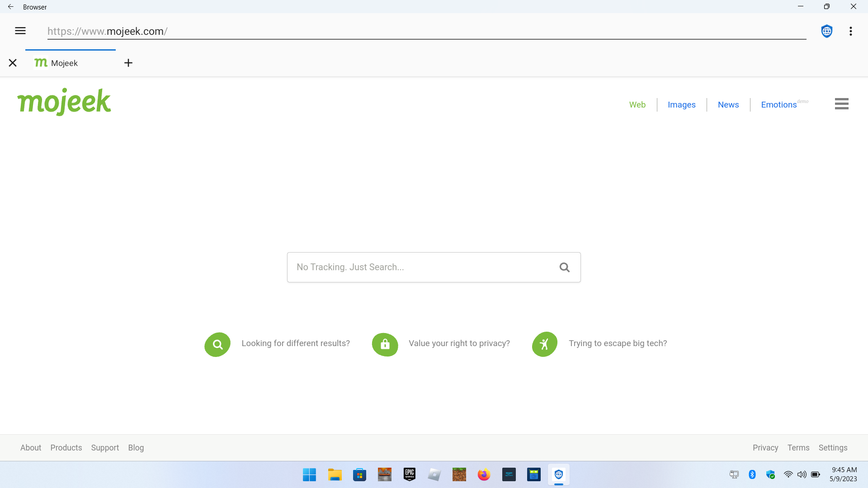Open Bluetooth tray icon
This screenshot has width=868, height=488.
pyautogui.click(x=752, y=474)
